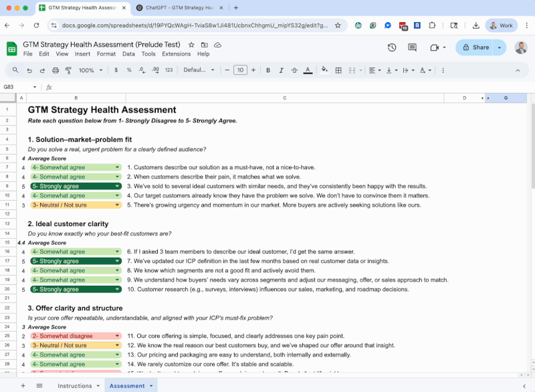This screenshot has height=392, width=535.
Task: Bookmark this page star in address bar
Action: pos(338,25)
